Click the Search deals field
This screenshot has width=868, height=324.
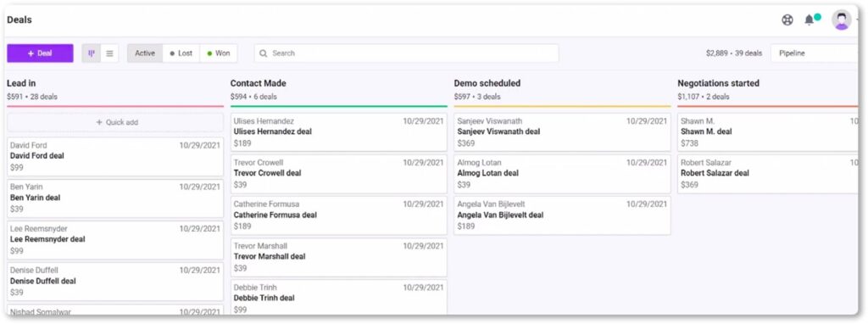(406, 53)
